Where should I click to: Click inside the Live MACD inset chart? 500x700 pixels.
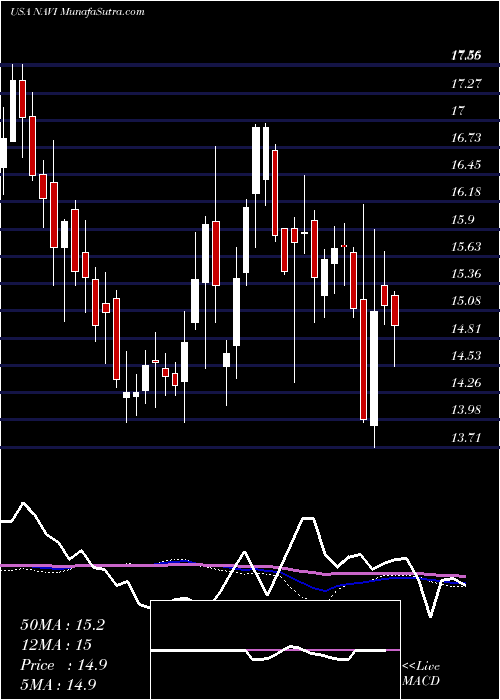[275, 650]
